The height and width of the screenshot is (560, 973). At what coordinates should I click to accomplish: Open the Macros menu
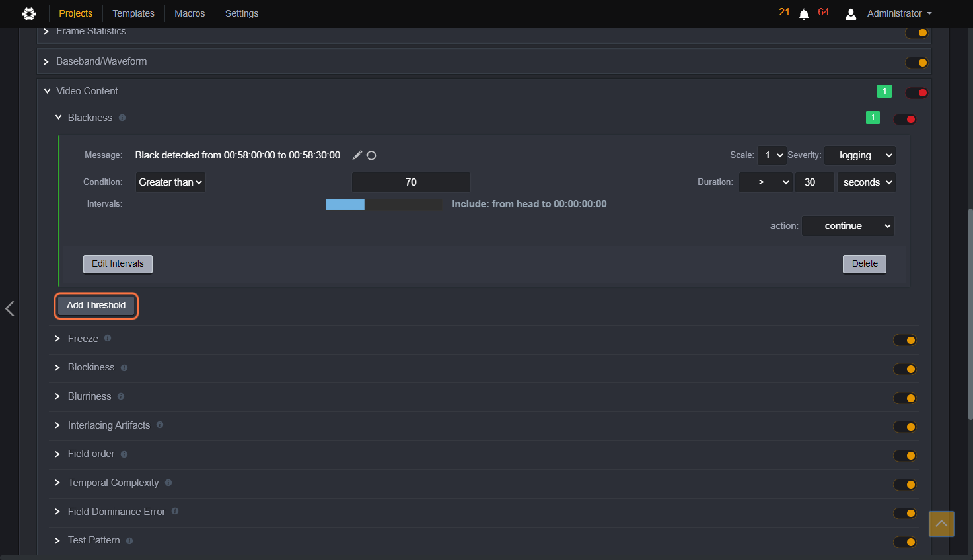(190, 13)
